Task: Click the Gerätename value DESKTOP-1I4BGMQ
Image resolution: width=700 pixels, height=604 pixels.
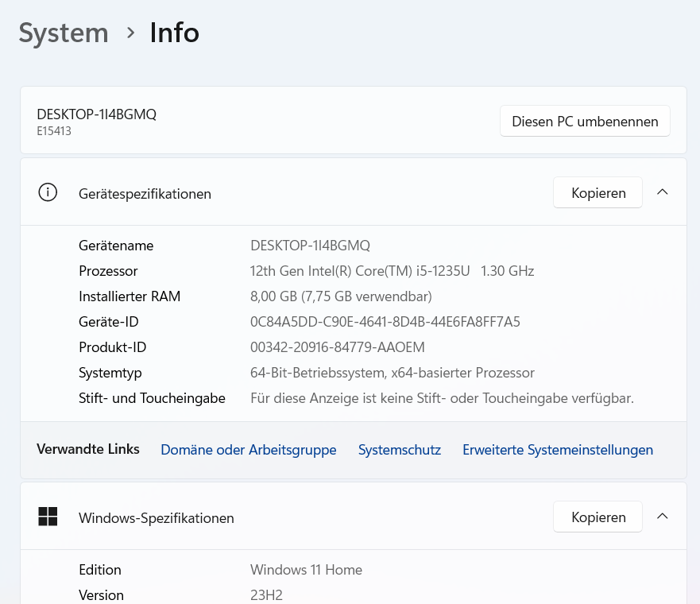Action: click(x=310, y=246)
